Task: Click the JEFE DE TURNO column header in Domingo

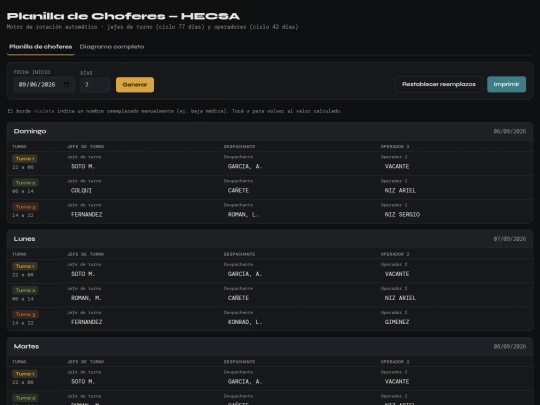Action: (86, 147)
